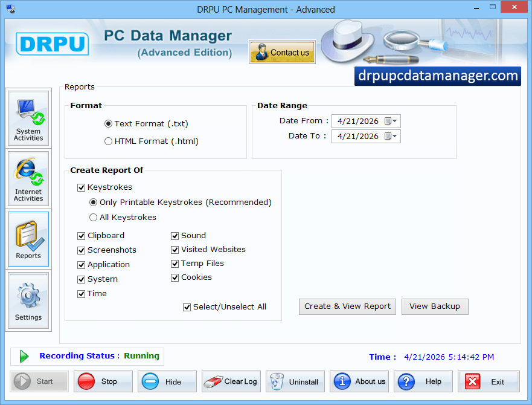Open the Reports panel in the sidebar
This screenshot has width=532, height=405.
(x=28, y=239)
